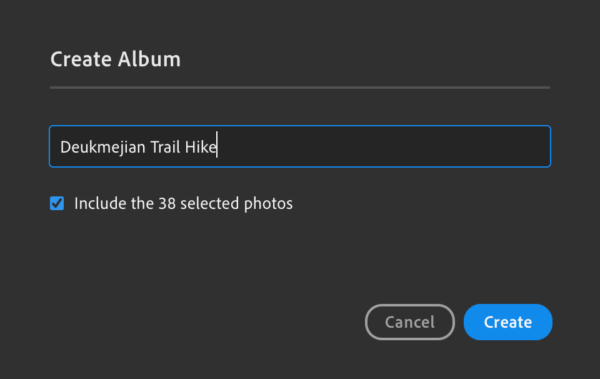Screen dimensions: 600x379
Task: Click the 'Include the 38 selected photos' label
Action: (x=183, y=203)
